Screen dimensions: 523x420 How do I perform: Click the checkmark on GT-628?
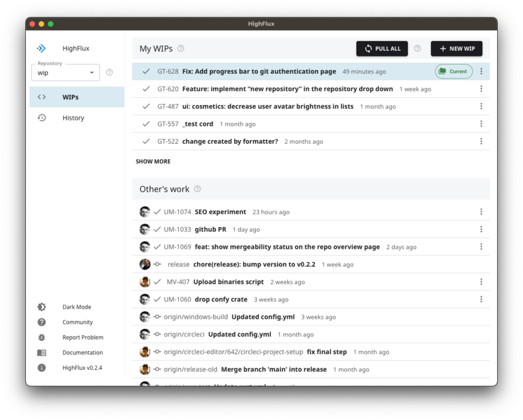[145, 71]
